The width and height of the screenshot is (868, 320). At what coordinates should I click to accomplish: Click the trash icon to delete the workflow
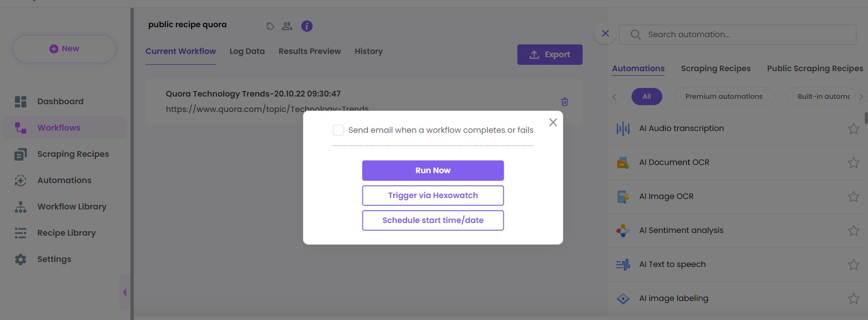point(564,102)
